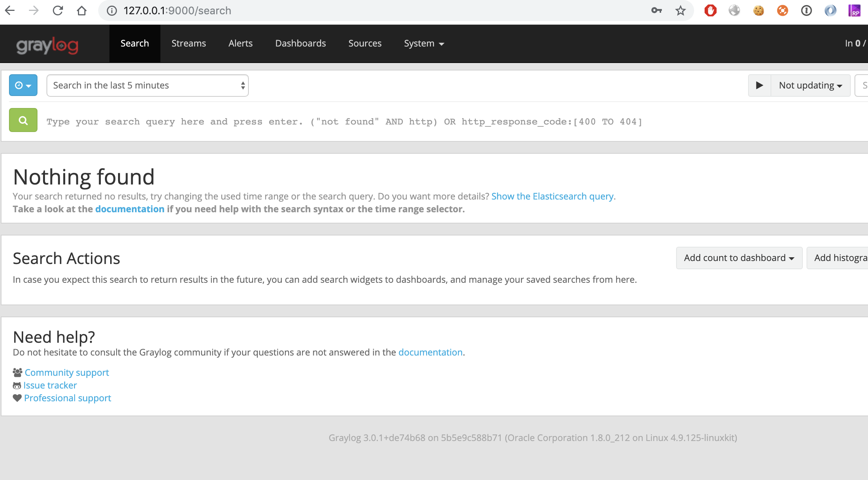Viewport: 868px width, 480px height.
Task: Click the Graylog logo
Action: click(x=47, y=45)
